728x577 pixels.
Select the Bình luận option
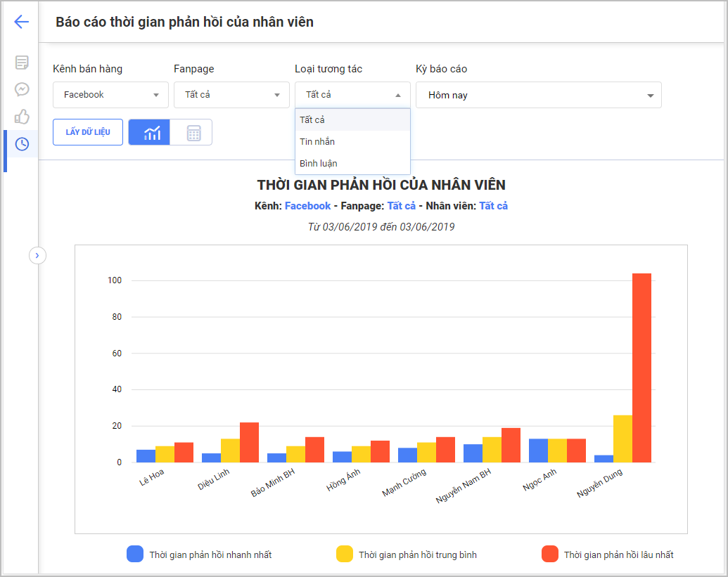319,163
